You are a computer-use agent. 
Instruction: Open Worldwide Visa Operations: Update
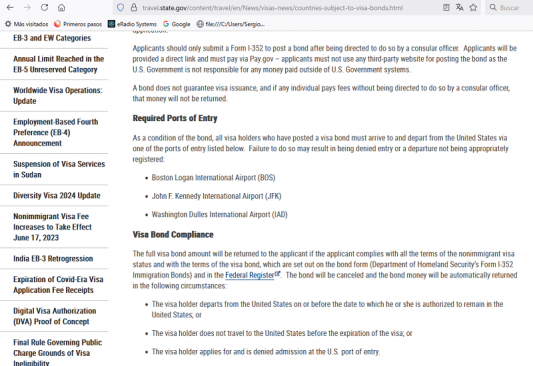point(57,95)
